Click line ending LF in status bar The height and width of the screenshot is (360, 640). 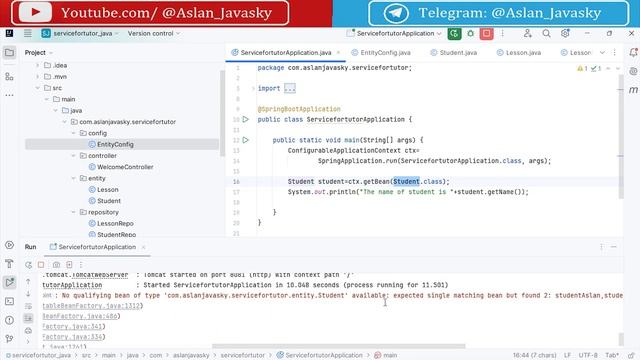(x=567, y=356)
